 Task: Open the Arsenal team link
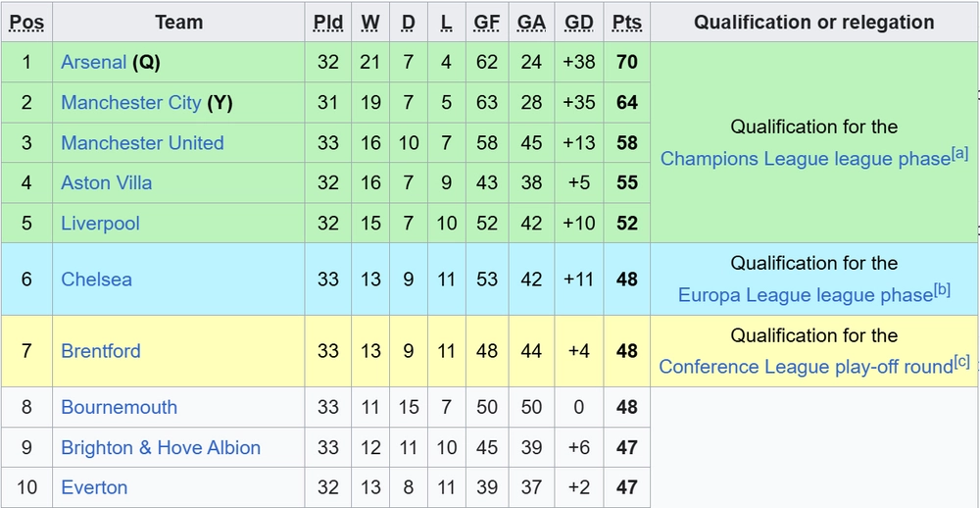(x=93, y=62)
